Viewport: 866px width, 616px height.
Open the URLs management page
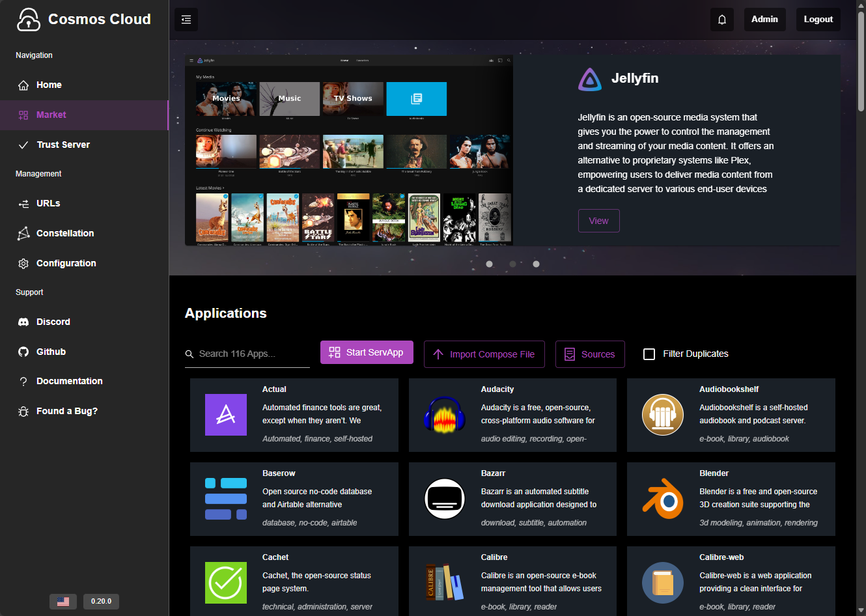coord(85,204)
